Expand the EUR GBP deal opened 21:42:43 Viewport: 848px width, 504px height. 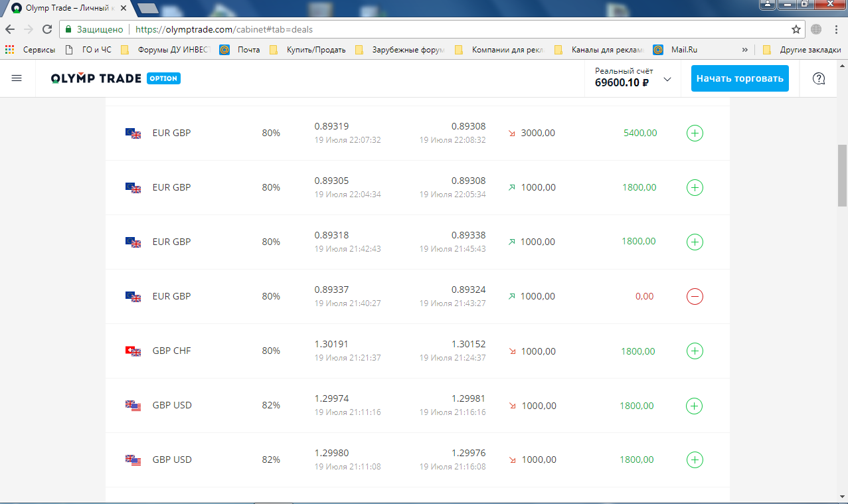(x=695, y=242)
